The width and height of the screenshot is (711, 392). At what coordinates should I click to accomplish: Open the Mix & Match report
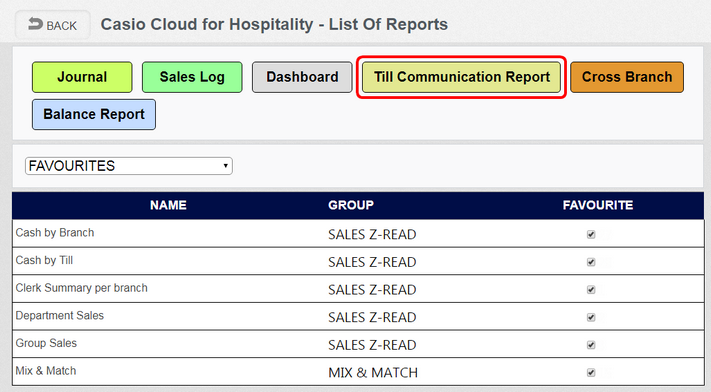[46, 371]
